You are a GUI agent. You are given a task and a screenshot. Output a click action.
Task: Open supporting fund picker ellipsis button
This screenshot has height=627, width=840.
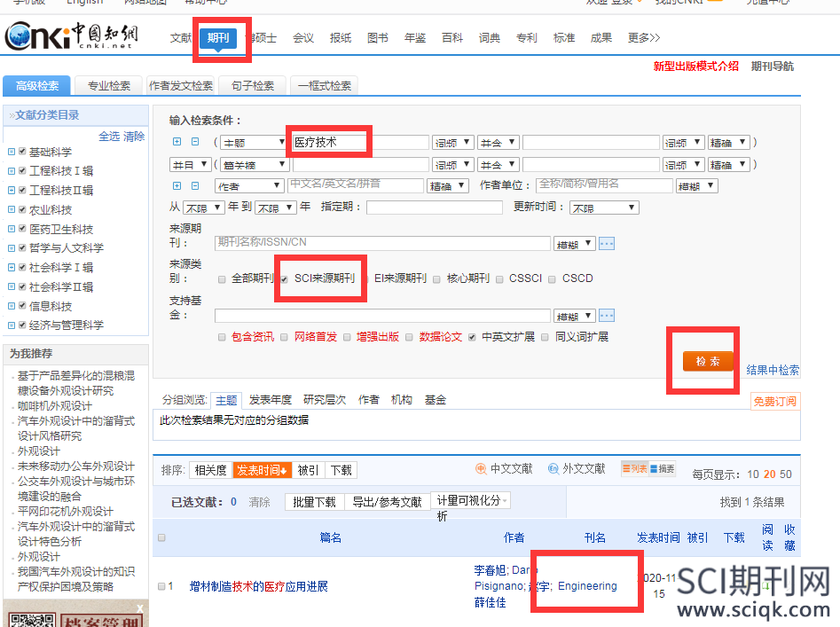click(607, 316)
